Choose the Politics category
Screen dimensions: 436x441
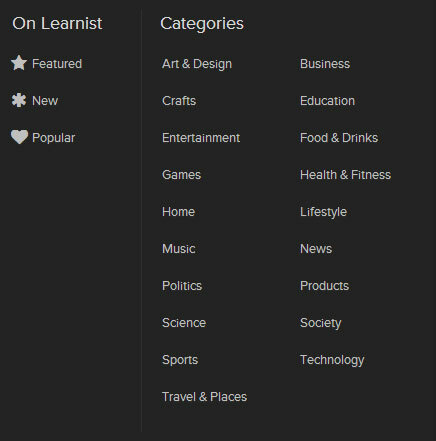coord(182,286)
